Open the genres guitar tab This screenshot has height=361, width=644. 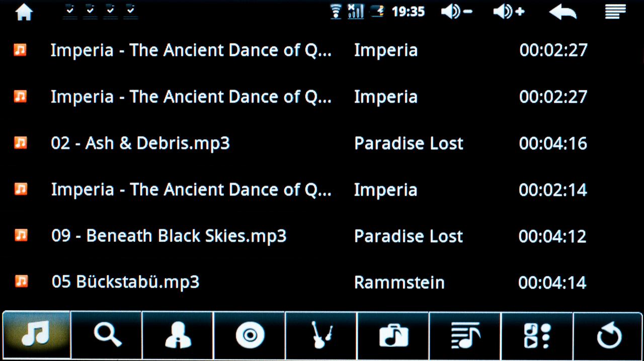(x=321, y=335)
